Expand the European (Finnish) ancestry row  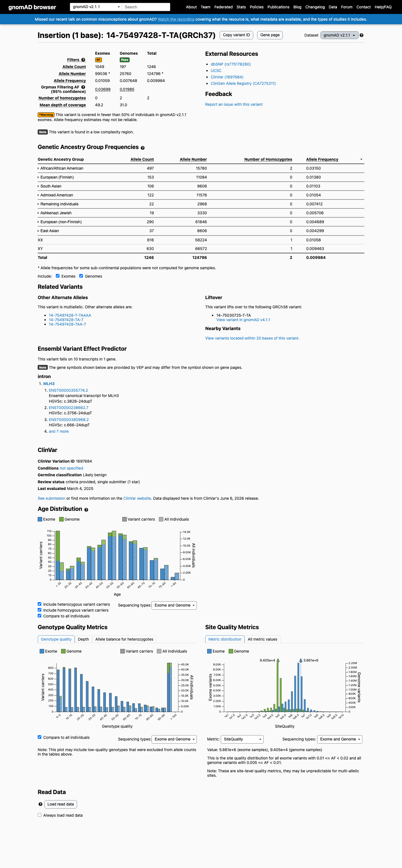pyautogui.click(x=56, y=177)
